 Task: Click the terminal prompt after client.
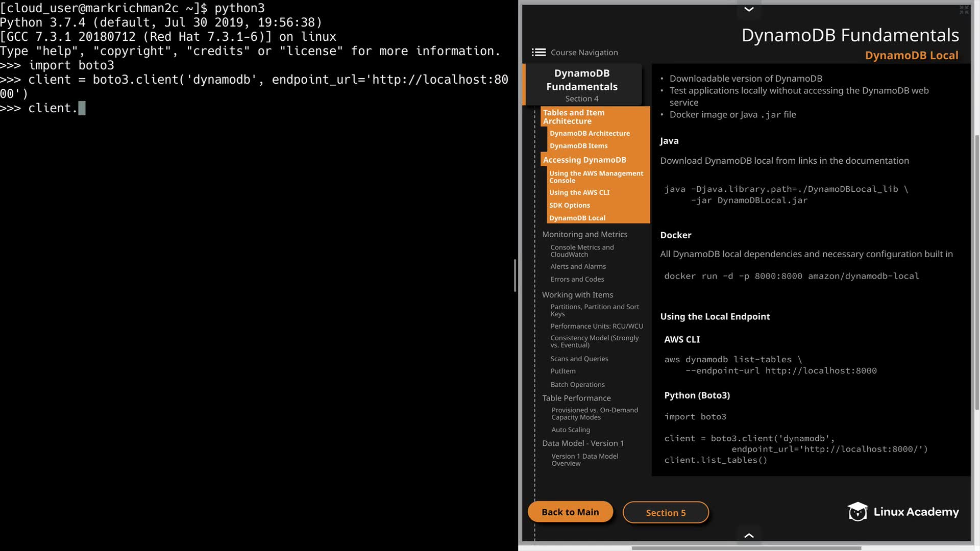click(x=82, y=108)
